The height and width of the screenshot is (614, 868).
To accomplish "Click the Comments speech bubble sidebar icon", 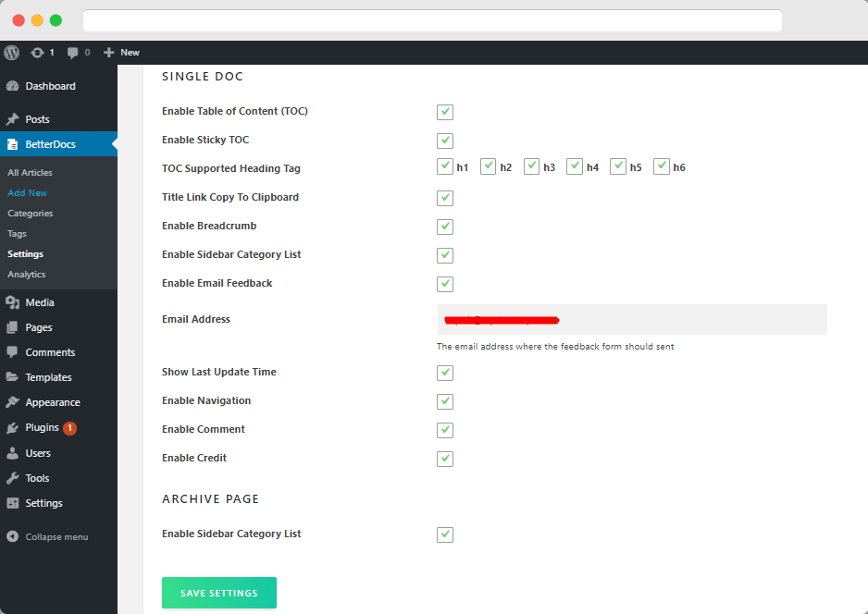I will 12,352.
